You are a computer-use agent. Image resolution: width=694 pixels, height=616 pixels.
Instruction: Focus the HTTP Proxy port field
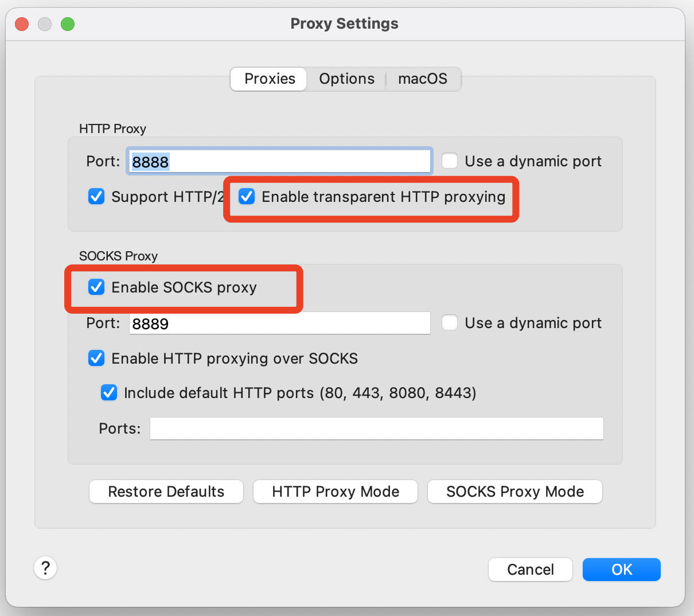coord(279,162)
